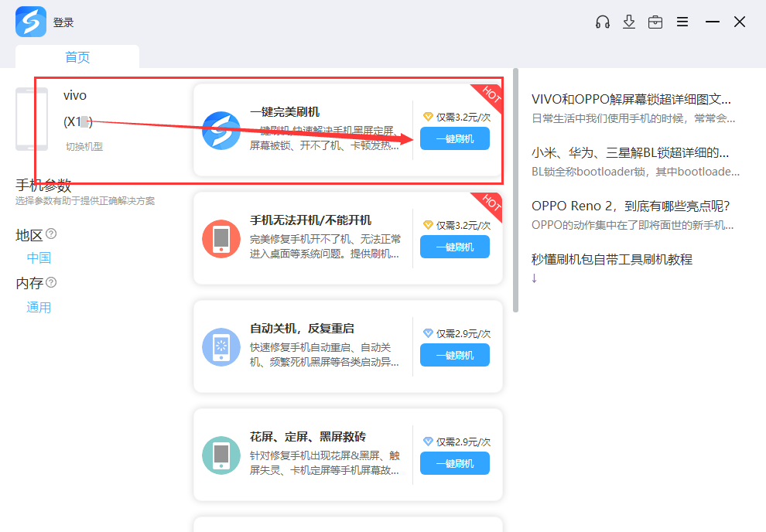This screenshot has width=766, height=532.
Task: Click diamond icon for 自动关机 price
Action: [x=428, y=333]
